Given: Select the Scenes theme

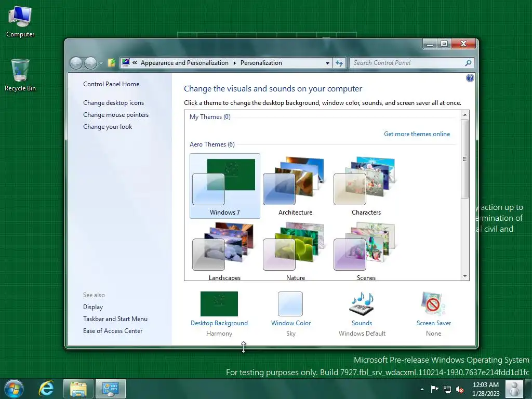Looking at the screenshot, I should (x=366, y=251).
